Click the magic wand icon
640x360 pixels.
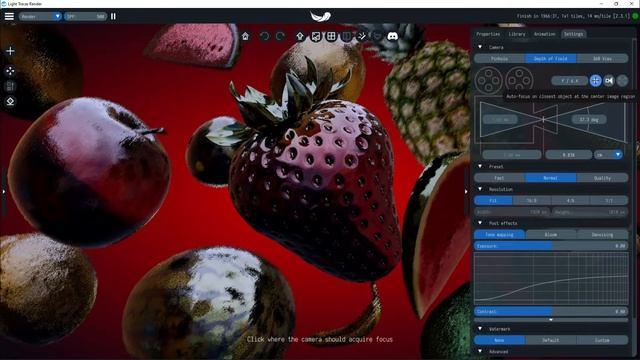[362, 36]
